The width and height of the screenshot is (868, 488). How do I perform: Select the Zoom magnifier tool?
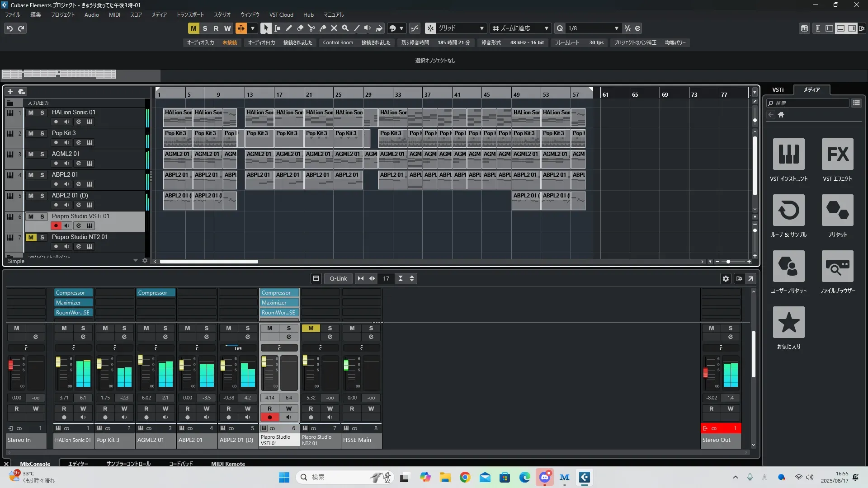(345, 28)
